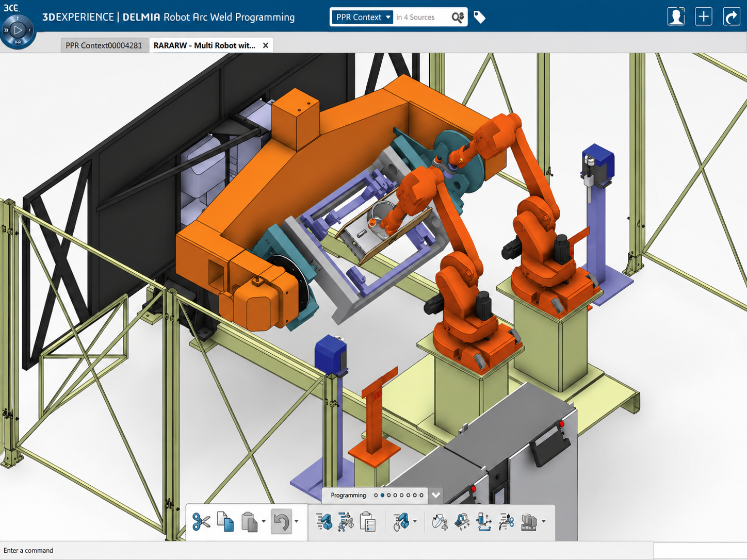The width and height of the screenshot is (747, 560).
Task: Select the seventh action bar section dot
Action: 415,495
